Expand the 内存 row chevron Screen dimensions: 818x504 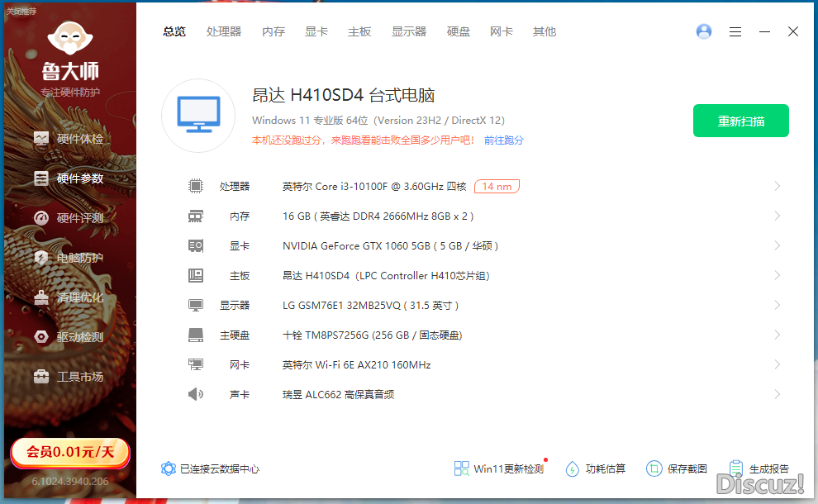(x=778, y=216)
